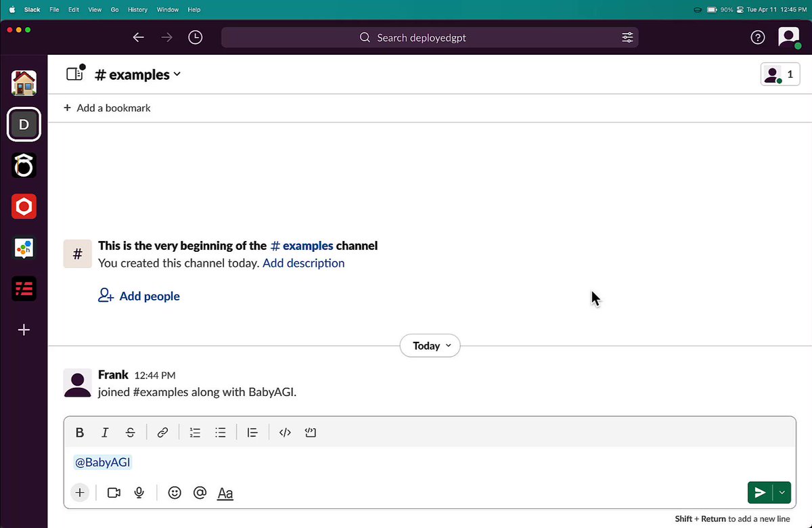Open macOS Control Center icon

(x=740, y=10)
